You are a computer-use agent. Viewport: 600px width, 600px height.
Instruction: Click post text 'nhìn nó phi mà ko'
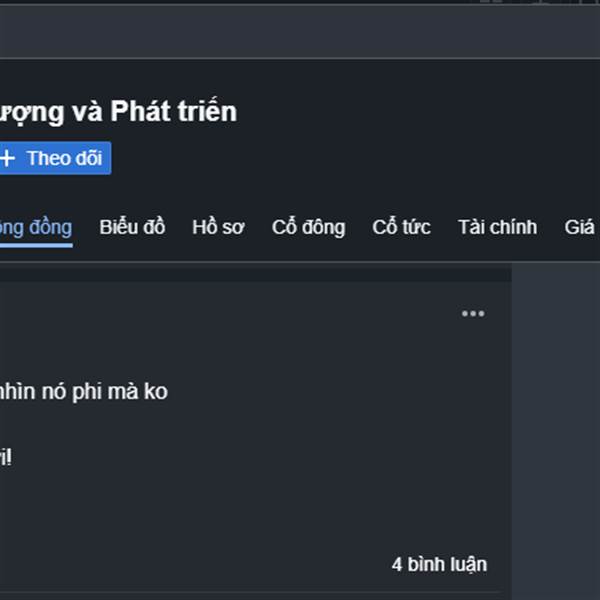(84, 391)
